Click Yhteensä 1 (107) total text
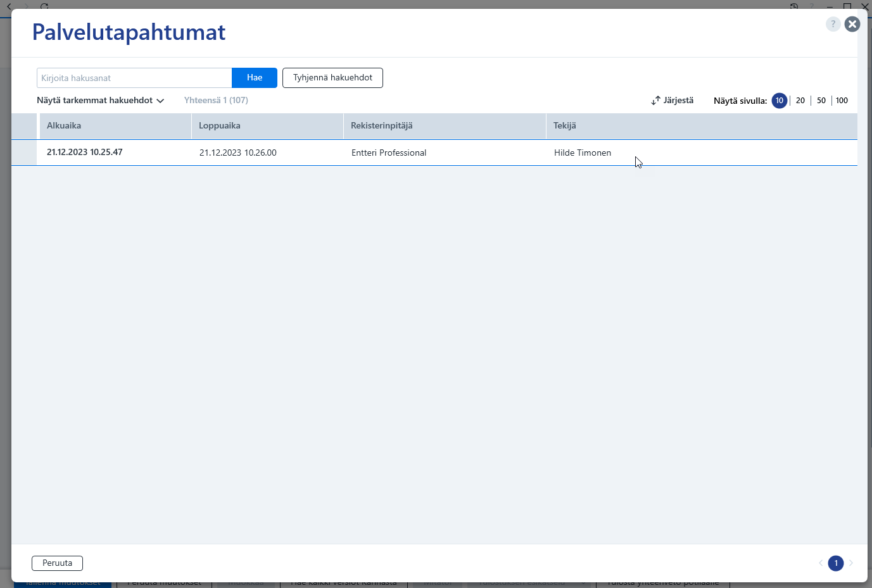 [216, 101]
